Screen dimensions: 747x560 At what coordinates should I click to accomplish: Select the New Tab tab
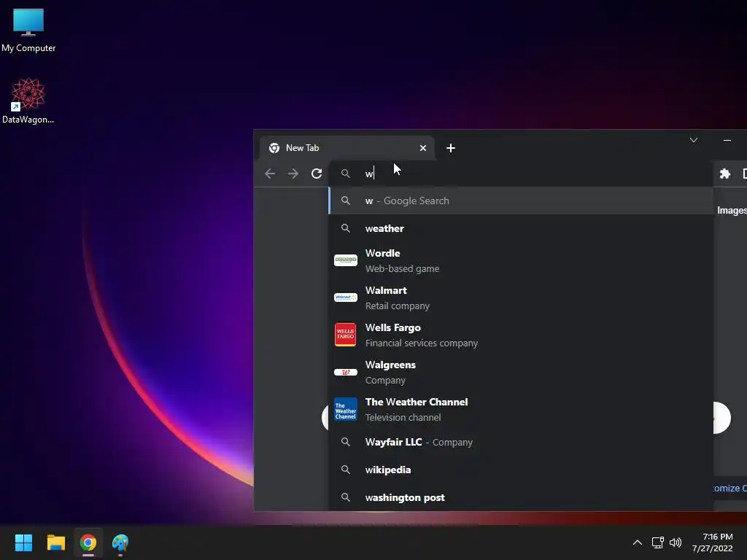click(347, 148)
